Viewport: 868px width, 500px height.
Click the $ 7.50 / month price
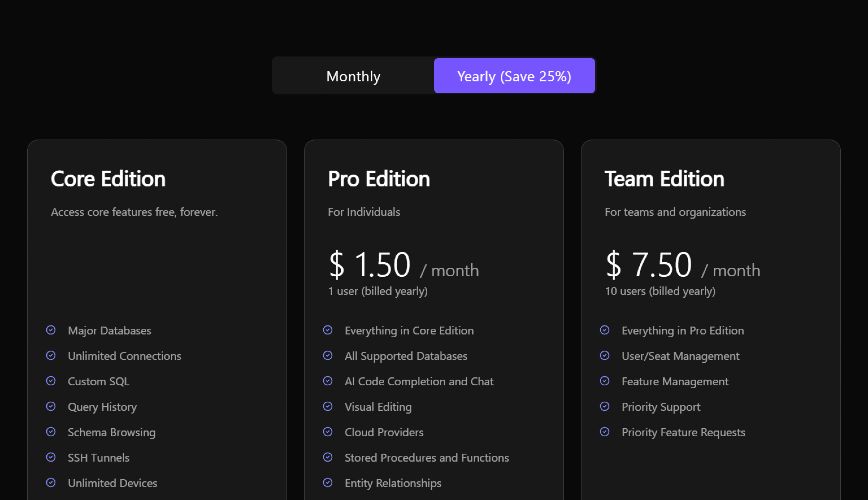tap(683, 265)
